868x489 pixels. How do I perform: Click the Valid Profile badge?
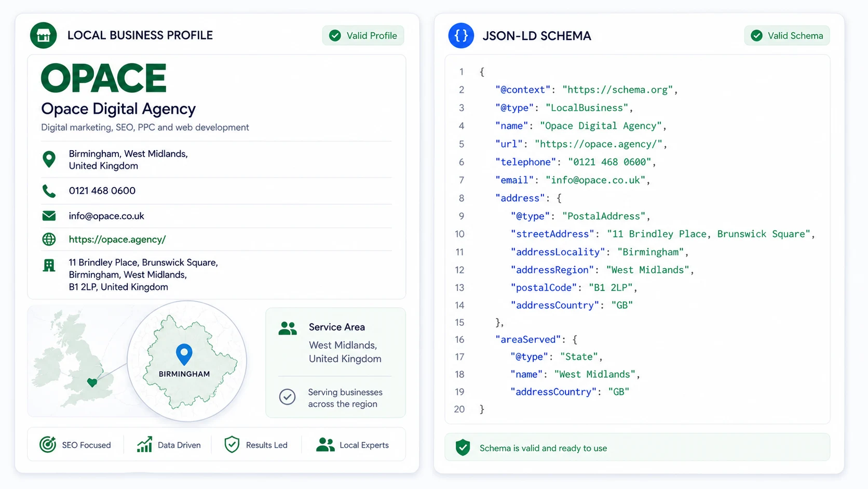[363, 35]
